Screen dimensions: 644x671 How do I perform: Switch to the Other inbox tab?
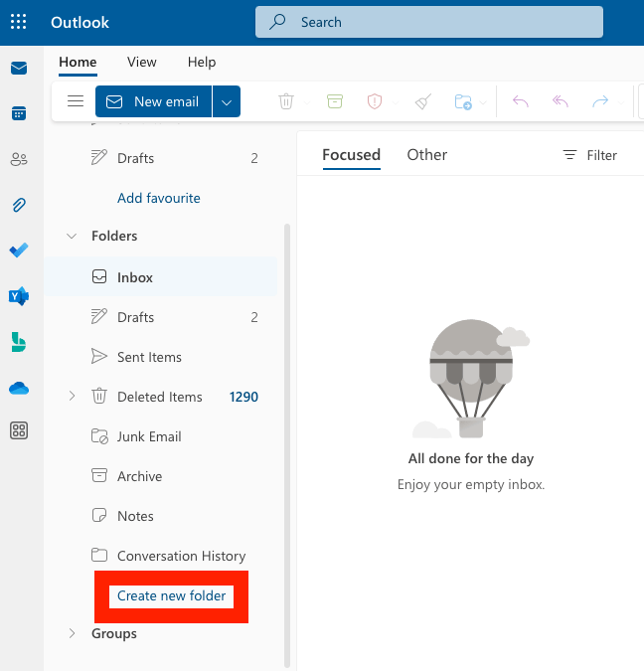[x=426, y=155]
